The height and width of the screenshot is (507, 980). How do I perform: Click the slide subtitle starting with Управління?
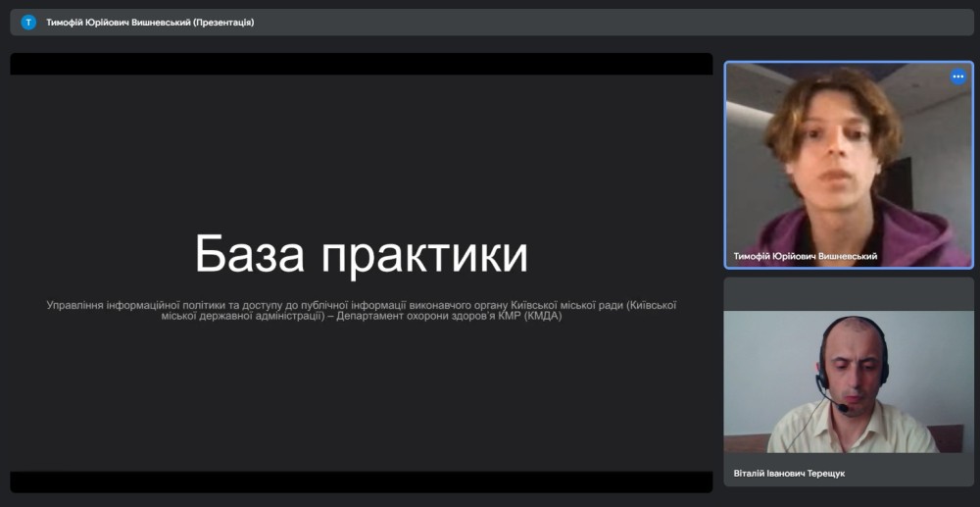pos(361,305)
